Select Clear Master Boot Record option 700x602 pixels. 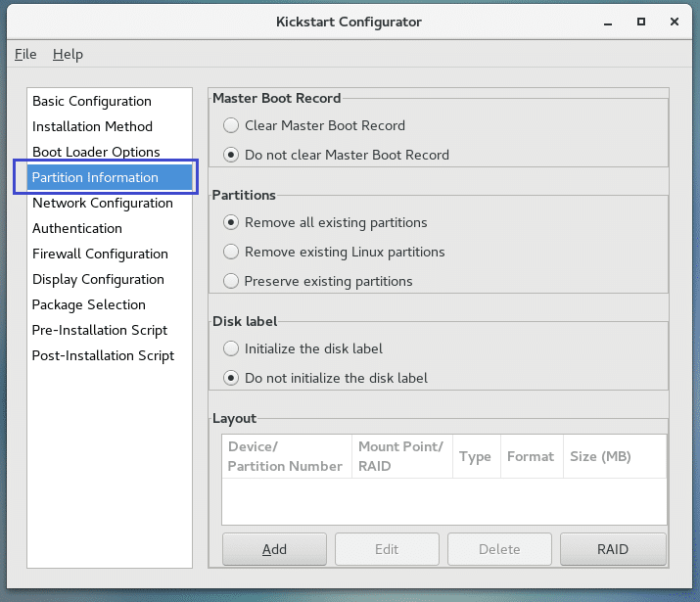[x=231, y=125]
